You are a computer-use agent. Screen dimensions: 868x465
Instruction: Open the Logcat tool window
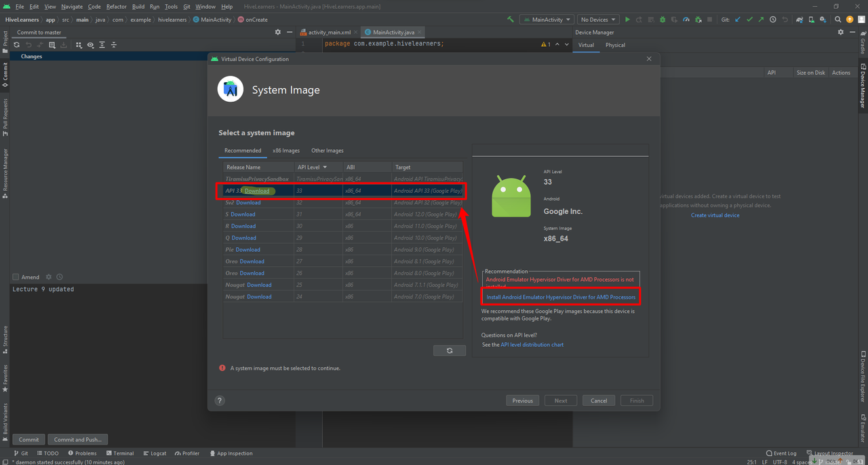pyautogui.click(x=154, y=453)
